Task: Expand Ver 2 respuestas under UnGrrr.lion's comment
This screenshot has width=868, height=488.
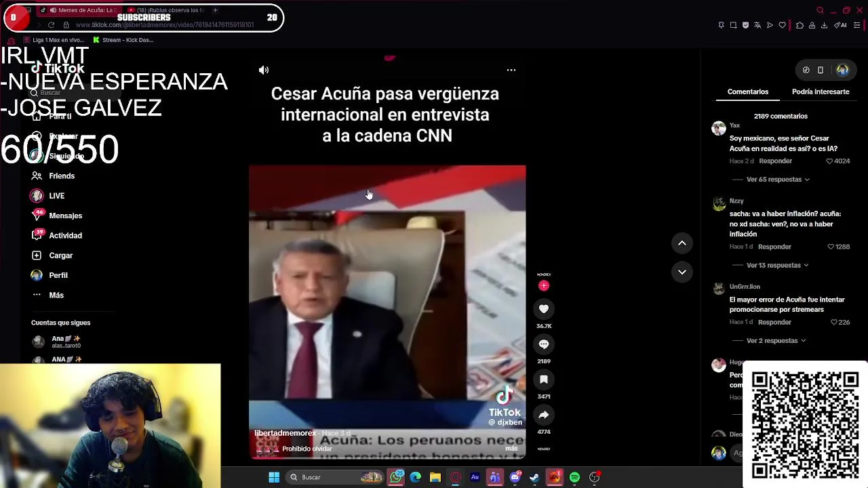Action: coord(776,341)
